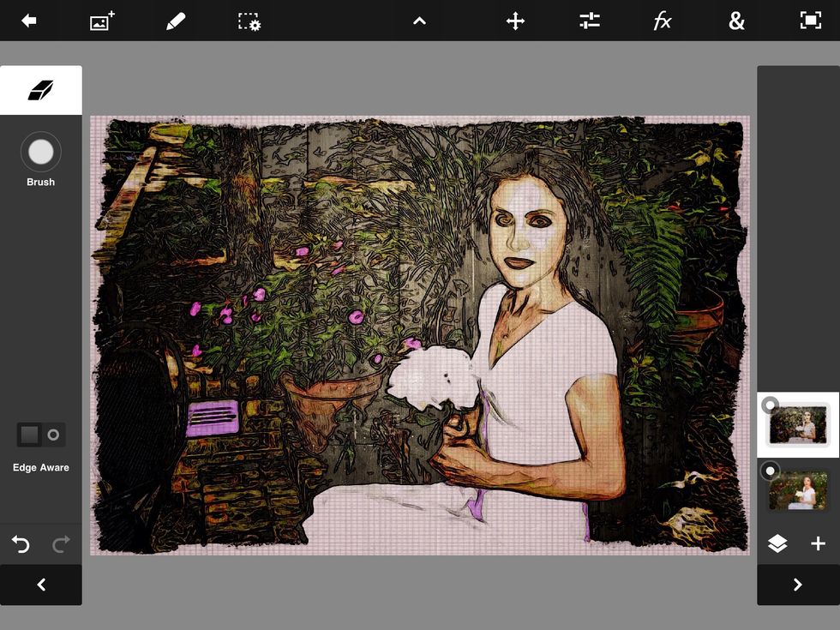The image size is (840, 630).
Task: Redo the last edit
Action: (x=60, y=543)
